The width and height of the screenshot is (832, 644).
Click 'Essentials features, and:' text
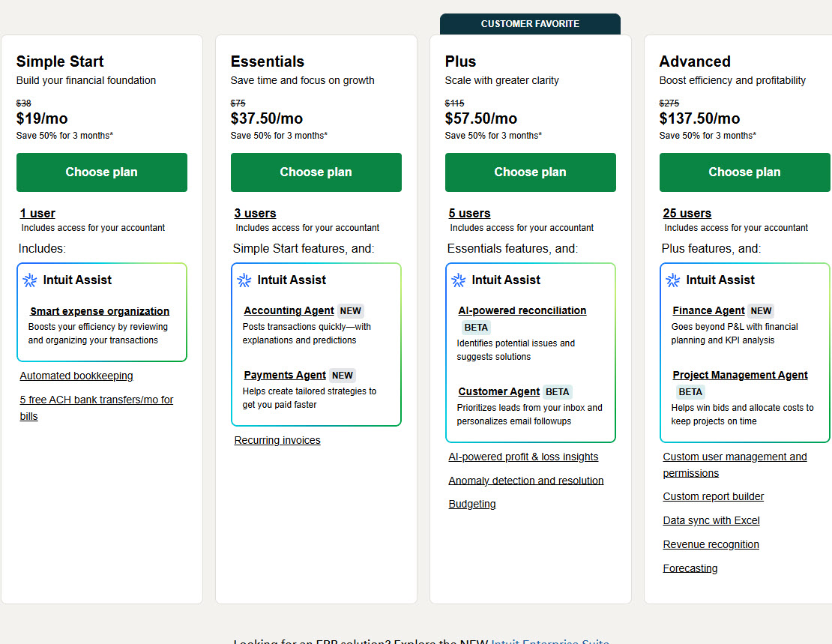[x=513, y=248]
